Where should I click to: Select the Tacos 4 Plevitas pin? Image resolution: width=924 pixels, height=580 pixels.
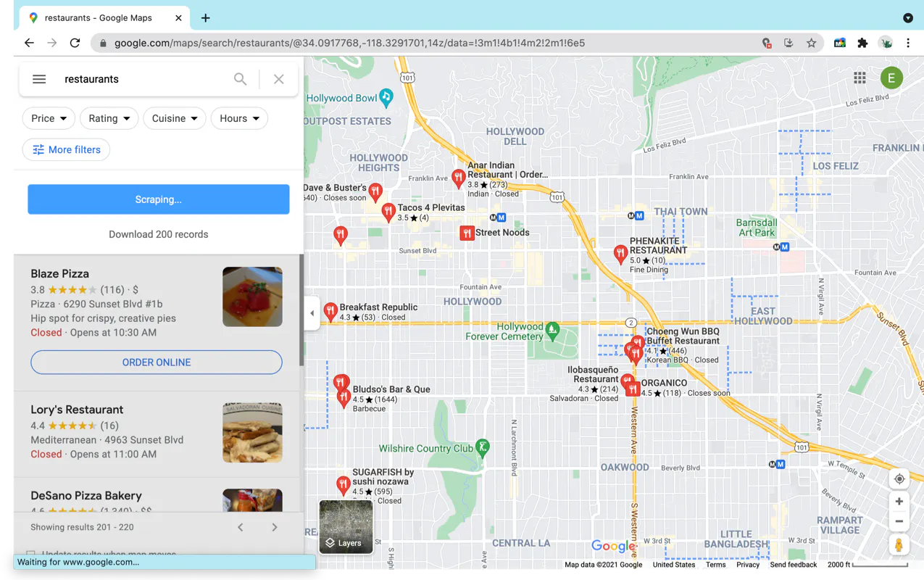coord(388,212)
